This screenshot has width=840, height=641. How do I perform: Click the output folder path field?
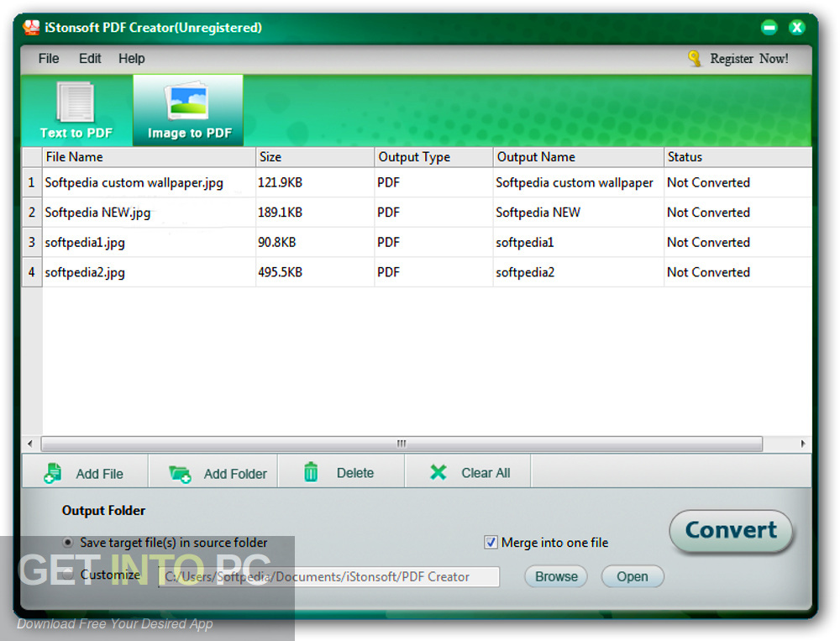point(329,576)
